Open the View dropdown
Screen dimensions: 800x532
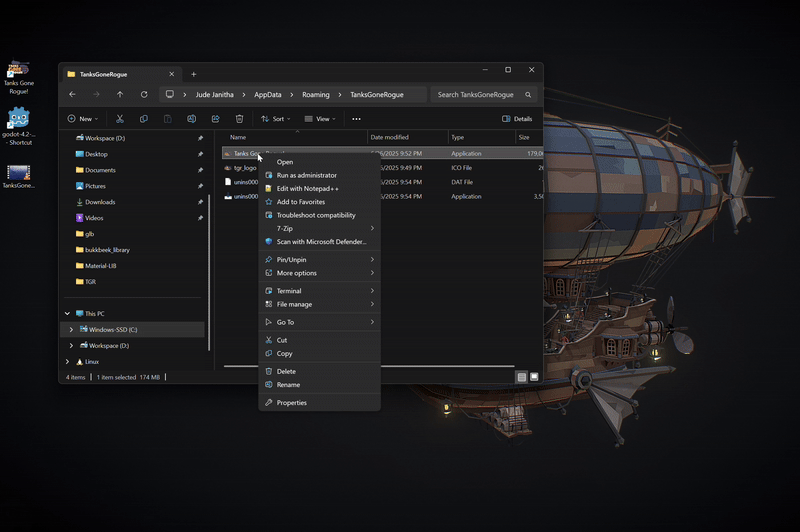pos(320,119)
